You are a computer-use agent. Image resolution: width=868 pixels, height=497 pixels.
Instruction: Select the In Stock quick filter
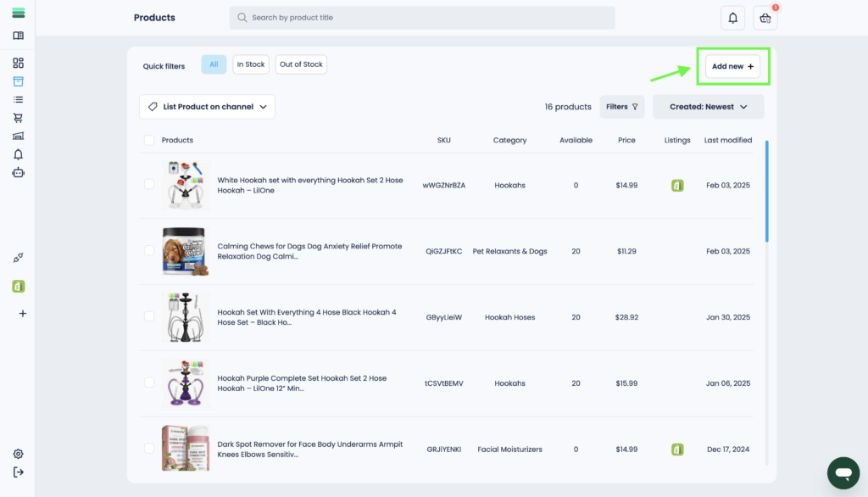click(250, 64)
